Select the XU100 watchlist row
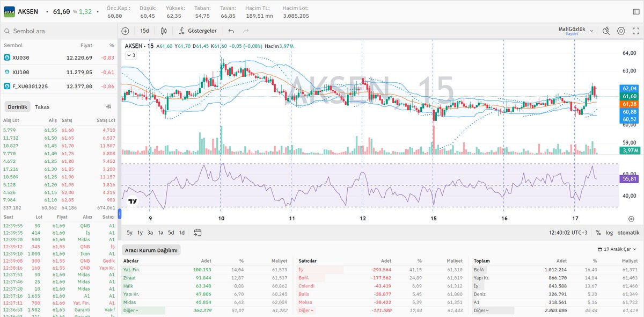644x317 pixels. (59, 72)
